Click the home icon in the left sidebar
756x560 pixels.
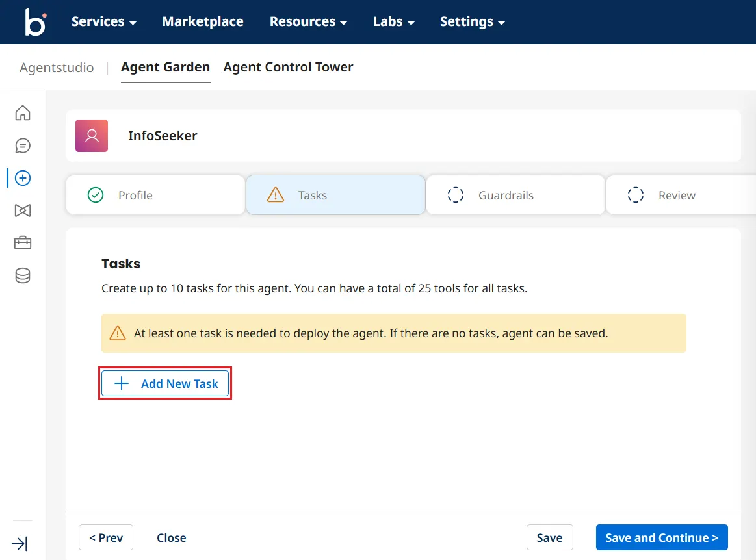pos(23,113)
